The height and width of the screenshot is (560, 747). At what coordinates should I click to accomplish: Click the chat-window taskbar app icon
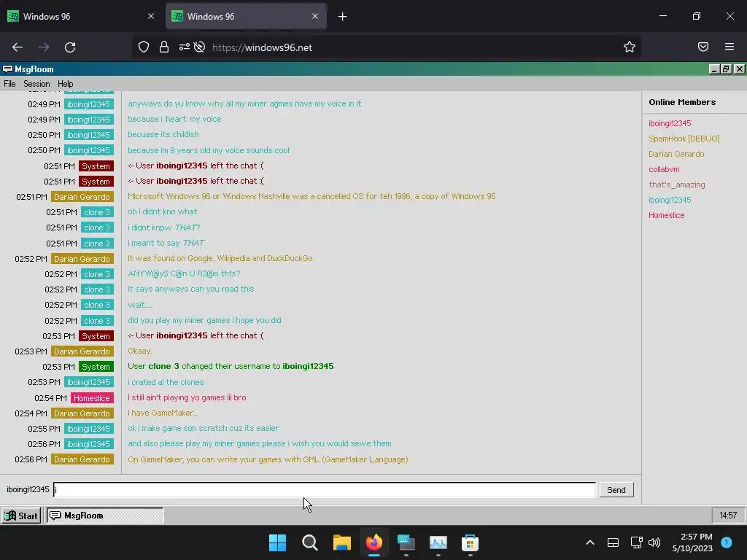(x=406, y=542)
